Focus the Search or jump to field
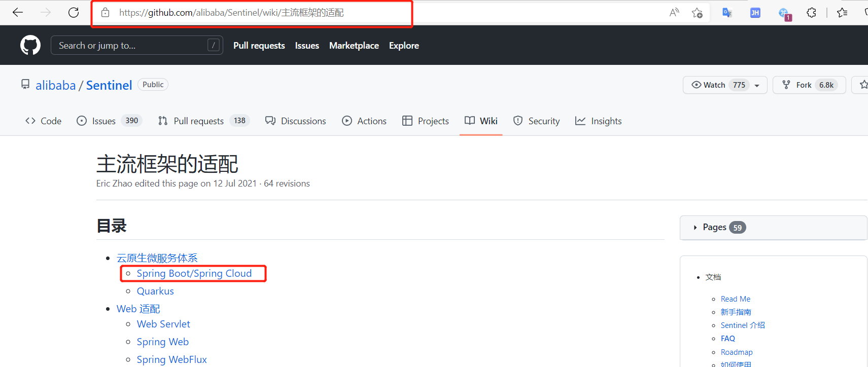Screen dimensions: 868x367 [x=137, y=45]
